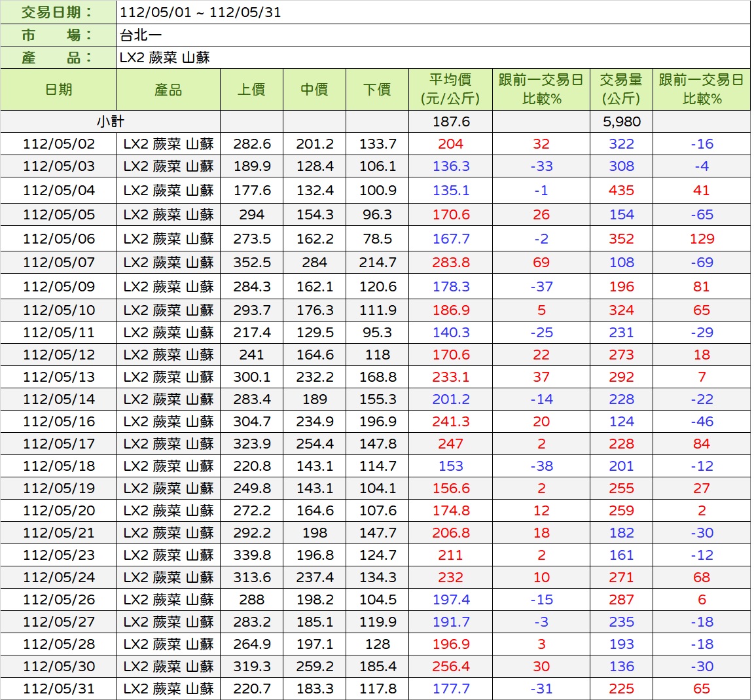Click subtotal average price 187.6
This screenshot has width=754, height=700.
point(450,122)
